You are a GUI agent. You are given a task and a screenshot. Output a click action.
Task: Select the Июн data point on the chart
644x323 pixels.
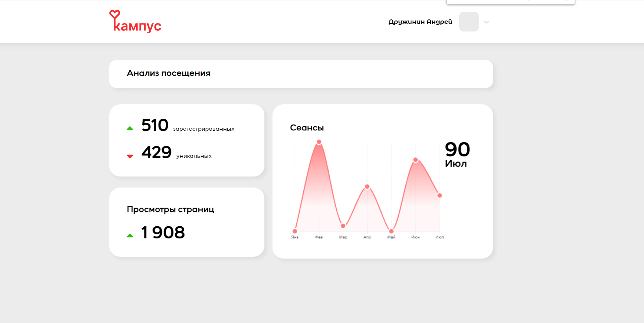pos(416,160)
